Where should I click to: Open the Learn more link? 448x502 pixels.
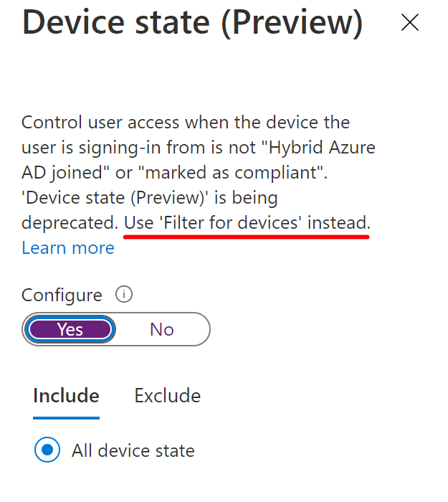[68, 248]
